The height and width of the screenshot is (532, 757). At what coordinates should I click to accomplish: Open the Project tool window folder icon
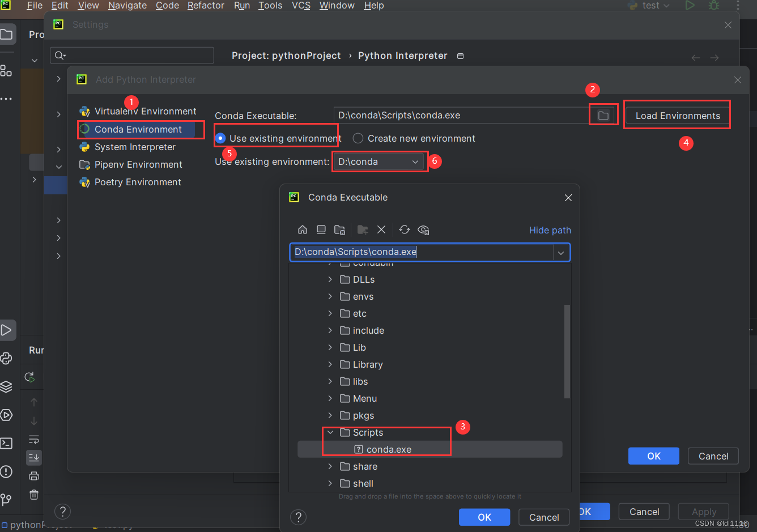(6, 35)
